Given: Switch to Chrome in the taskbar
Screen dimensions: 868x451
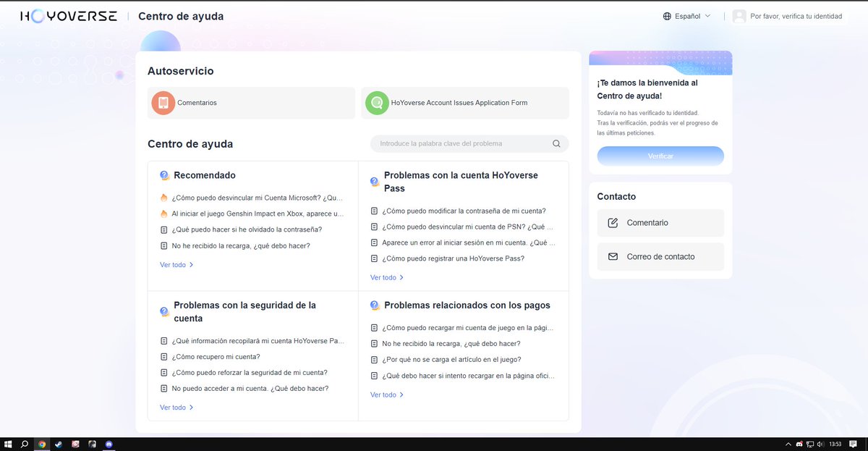Looking at the screenshot, I should pyautogui.click(x=42, y=444).
